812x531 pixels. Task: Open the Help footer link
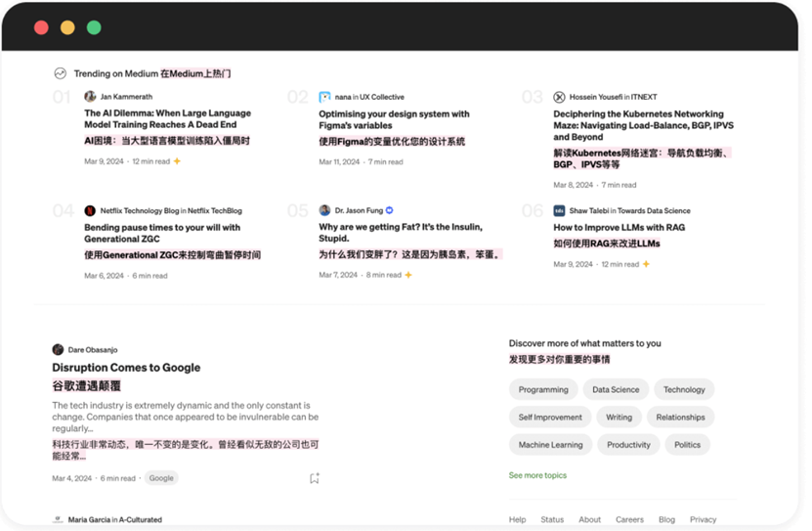click(x=517, y=519)
